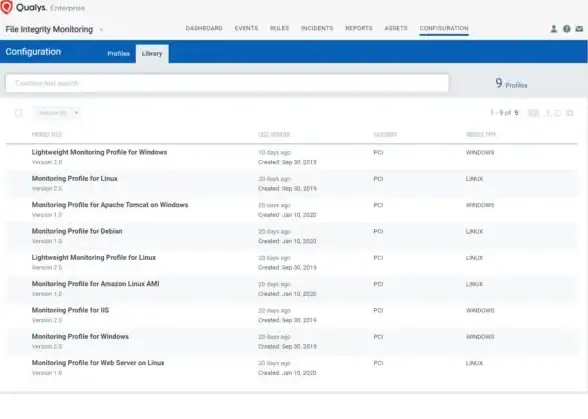The height and width of the screenshot is (419, 588).
Task: Open the Actions dropdown
Action: (57, 113)
